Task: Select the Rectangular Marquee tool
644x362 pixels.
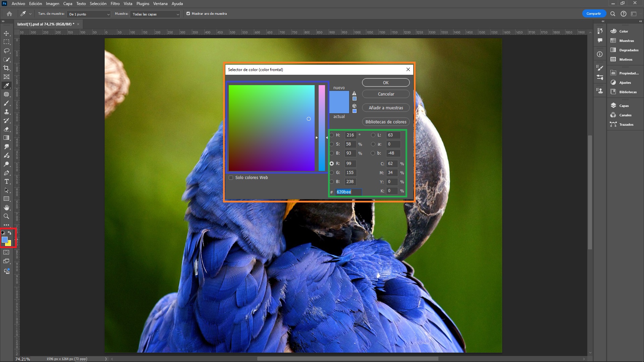Action: tap(6, 42)
